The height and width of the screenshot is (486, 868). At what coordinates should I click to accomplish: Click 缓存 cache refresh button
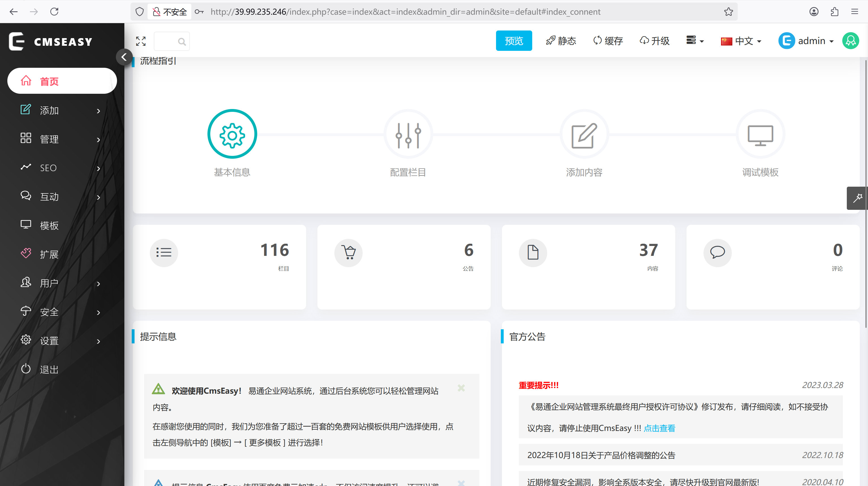(x=608, y=41)
